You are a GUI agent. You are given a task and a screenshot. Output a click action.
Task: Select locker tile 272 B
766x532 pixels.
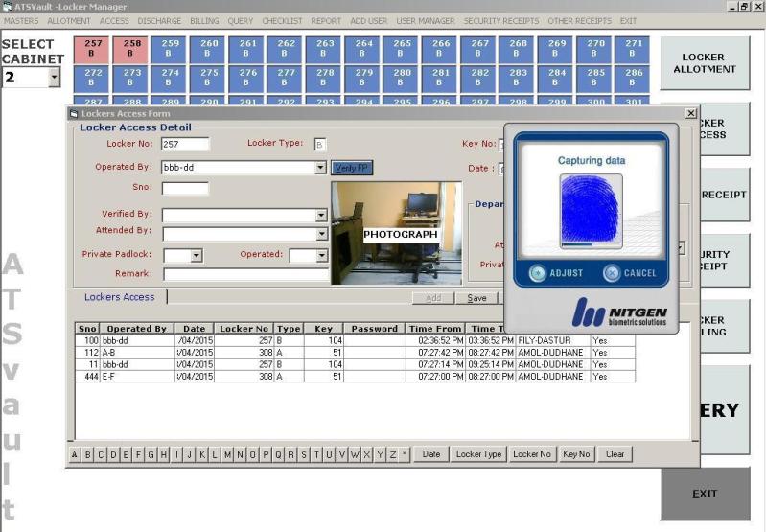pos(93,78)
